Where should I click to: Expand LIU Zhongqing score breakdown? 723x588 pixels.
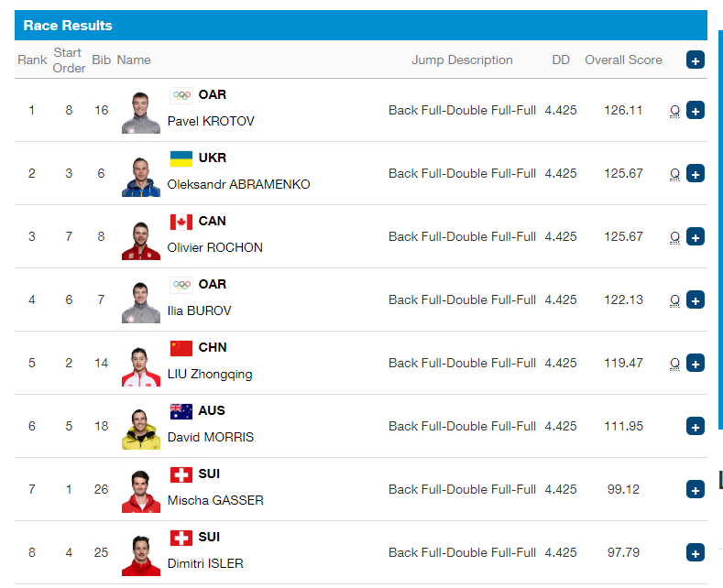tap(695, 363)
